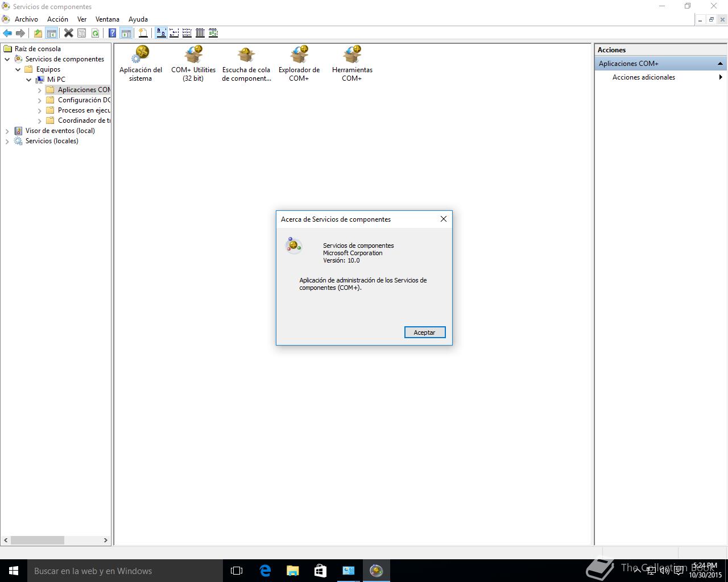This screenshot has width=728, height=582.
Task: Select the Large icons view button
Action: click(161, 33)
